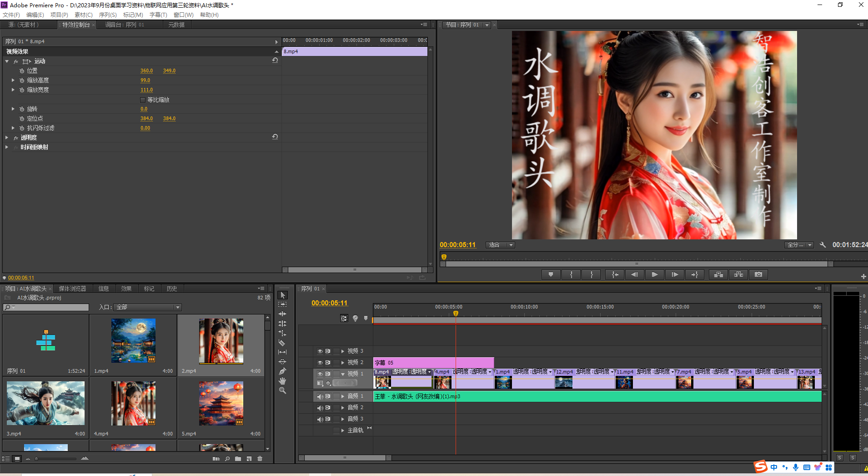Image resolution: width=868 pixels, height=476 pixels.
Task: Open program monitor settings wrench
Action: tap(823, 245)
